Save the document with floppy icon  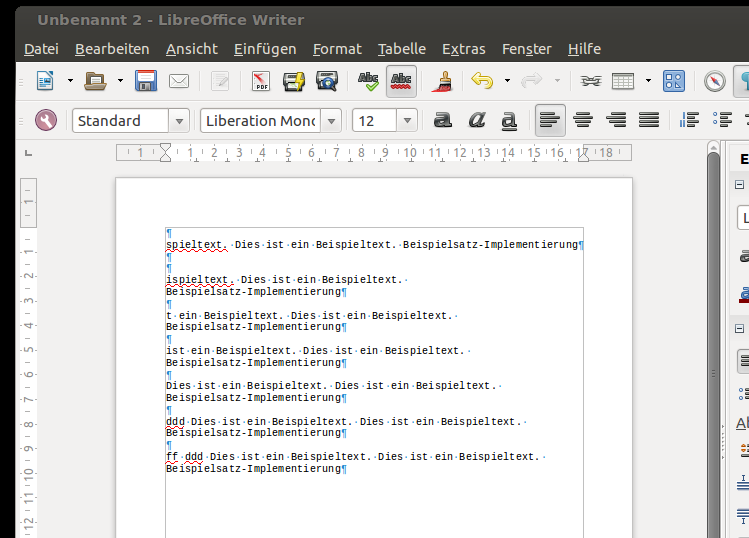(146, 81)
